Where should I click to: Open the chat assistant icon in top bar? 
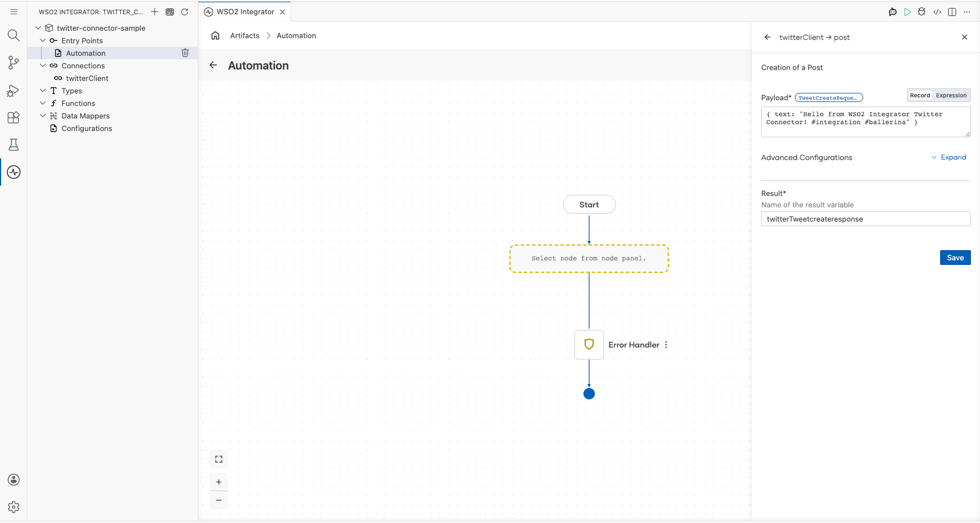893,12
